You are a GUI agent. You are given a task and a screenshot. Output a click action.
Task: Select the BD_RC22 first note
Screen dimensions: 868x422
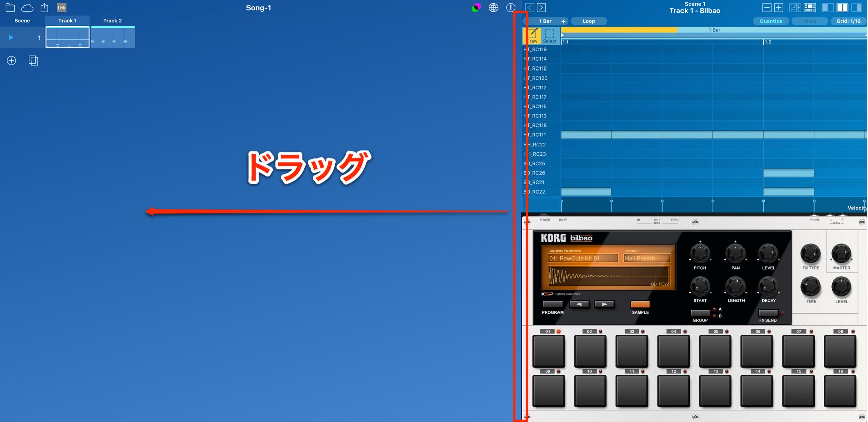click(586, 192)
